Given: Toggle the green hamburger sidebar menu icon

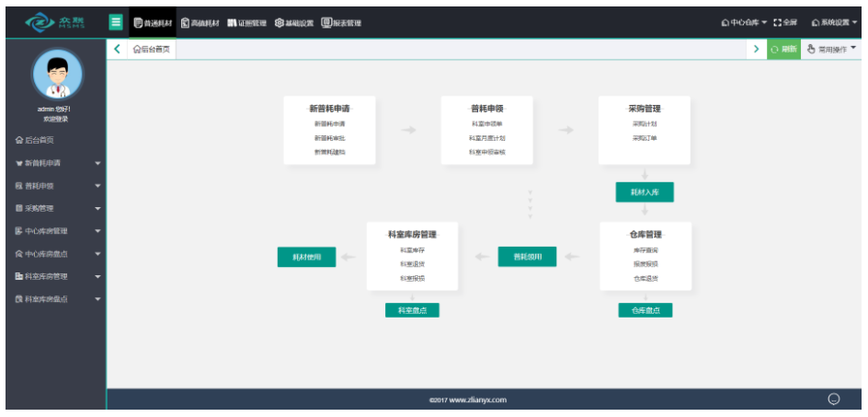Looking at the screenshot, I should pos(116,23).
